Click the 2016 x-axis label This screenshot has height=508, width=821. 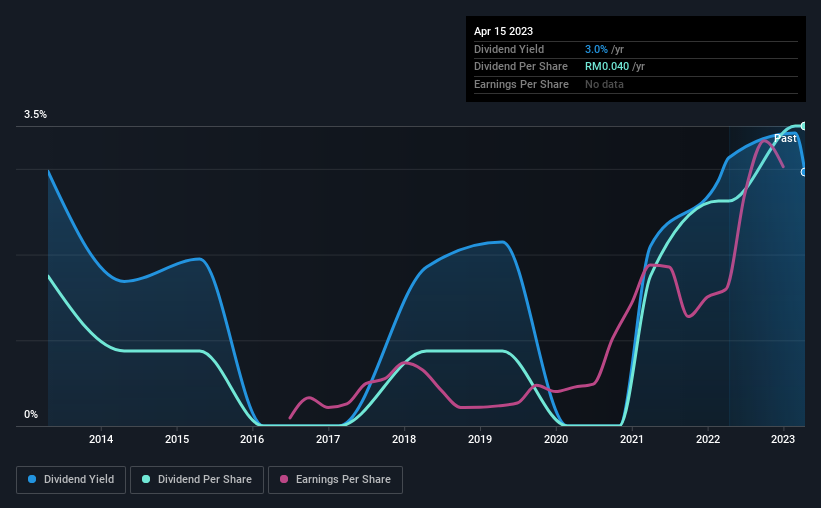click(x=252, y=439)
